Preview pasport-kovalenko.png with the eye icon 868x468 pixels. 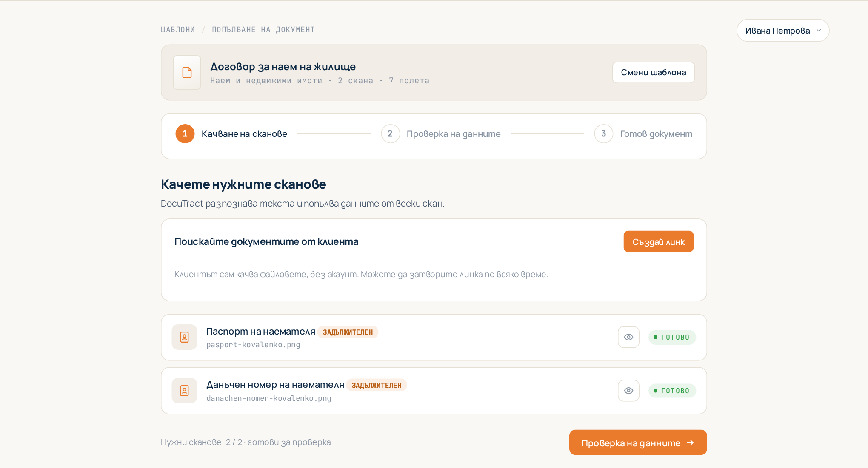628,337
